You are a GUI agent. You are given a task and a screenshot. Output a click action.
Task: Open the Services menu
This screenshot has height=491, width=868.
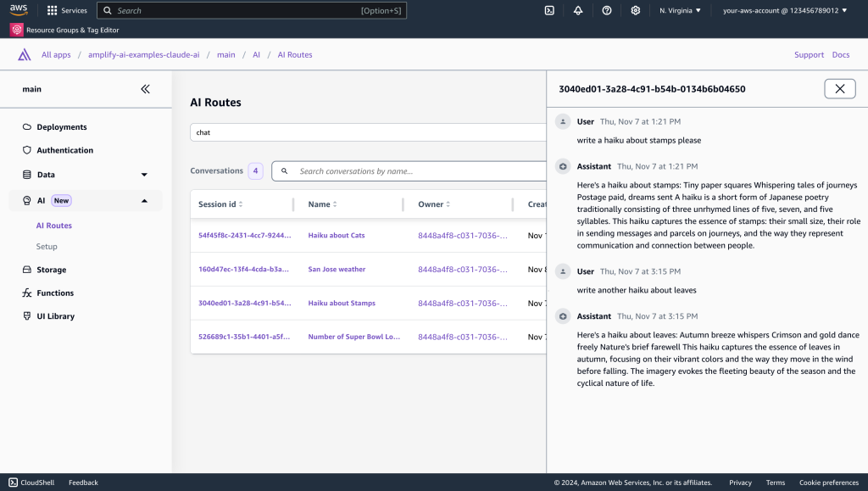[66, 10]
